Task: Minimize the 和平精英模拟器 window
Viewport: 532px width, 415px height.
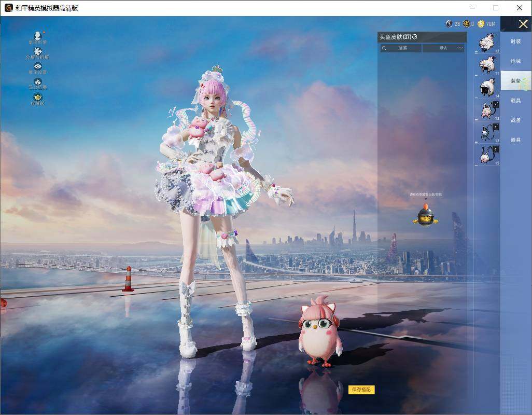Action: [x=472, y=8]
